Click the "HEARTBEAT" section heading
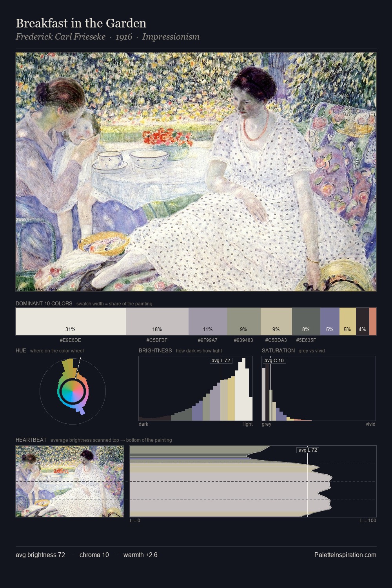The width and height of the screenshot is (392, 588). 31,440
